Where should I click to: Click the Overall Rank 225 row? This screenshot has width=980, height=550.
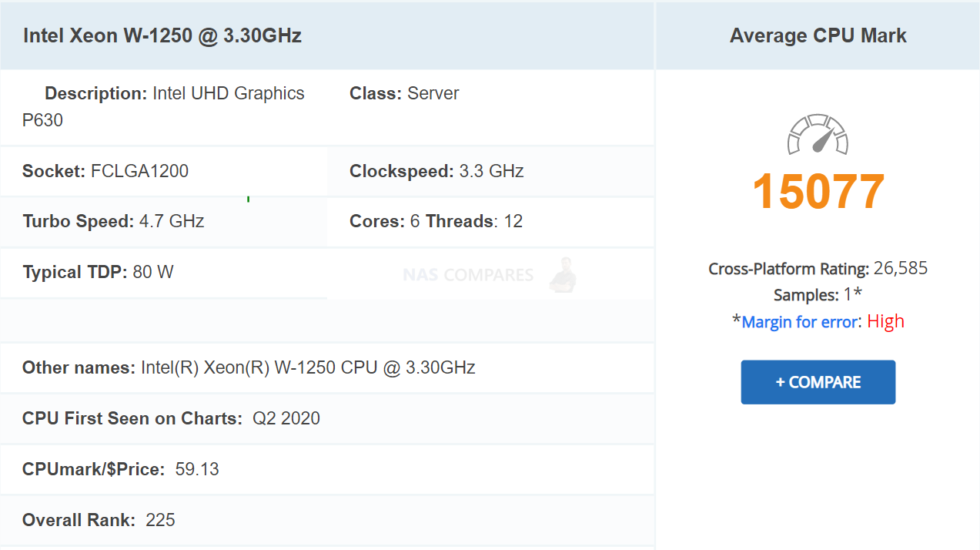click(x=327, y=520)
